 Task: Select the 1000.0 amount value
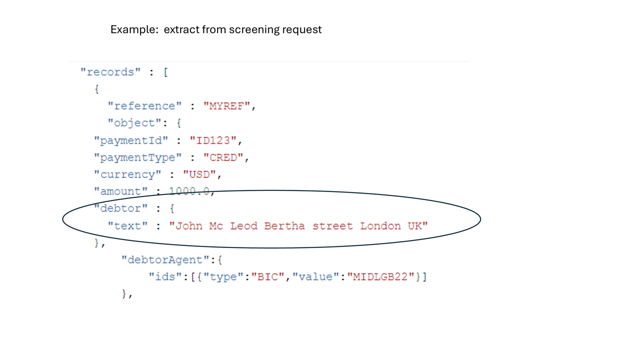pos(189,191)
